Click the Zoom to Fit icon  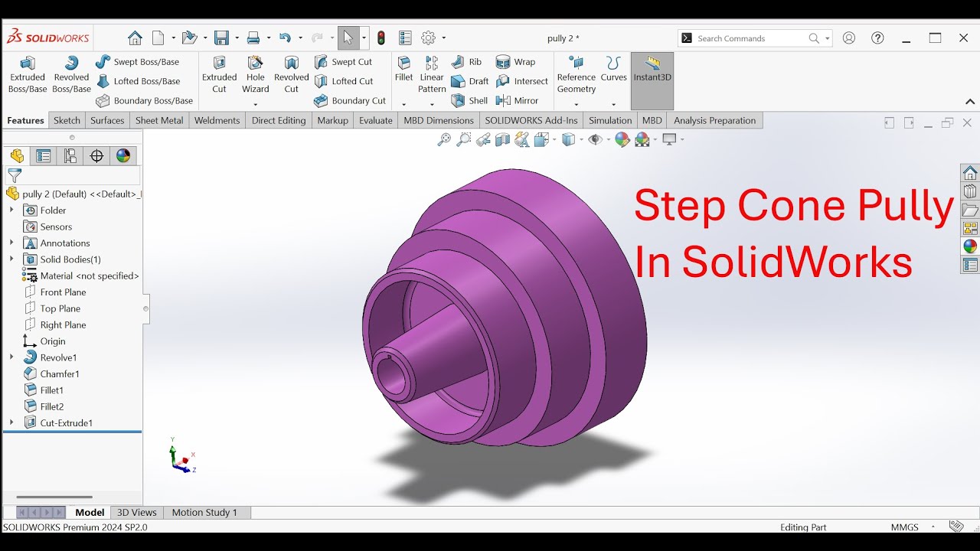[444, 139]
